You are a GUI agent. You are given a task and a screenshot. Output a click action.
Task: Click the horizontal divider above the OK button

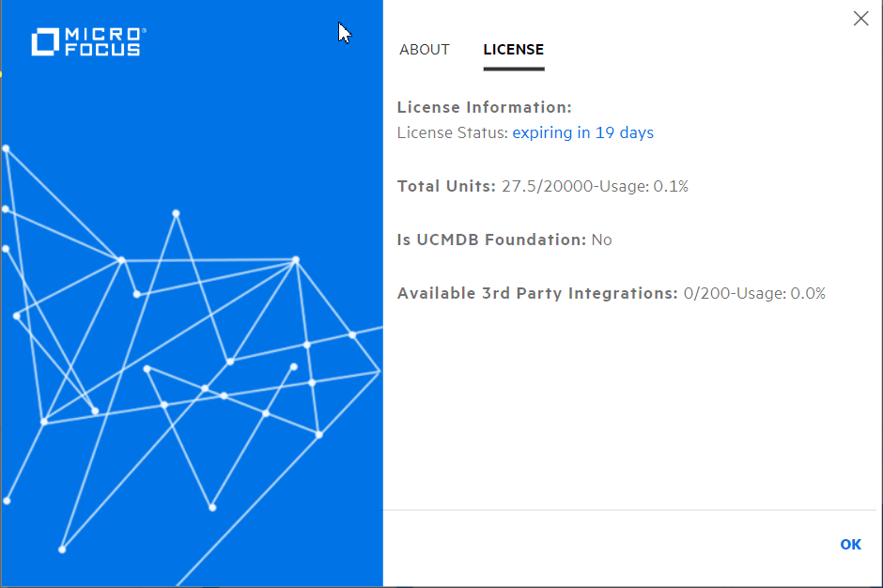point(633,510)
